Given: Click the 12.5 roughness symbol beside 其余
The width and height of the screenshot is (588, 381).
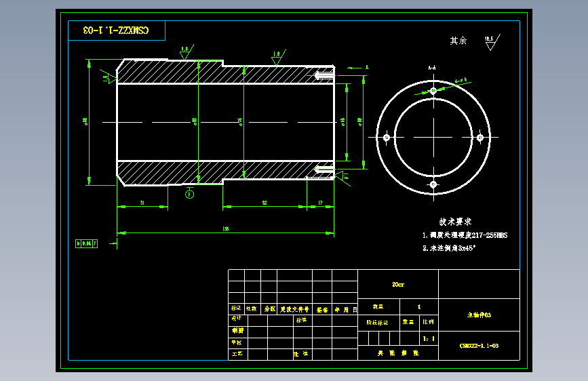Looking at the screenshot, I should 492,42.
